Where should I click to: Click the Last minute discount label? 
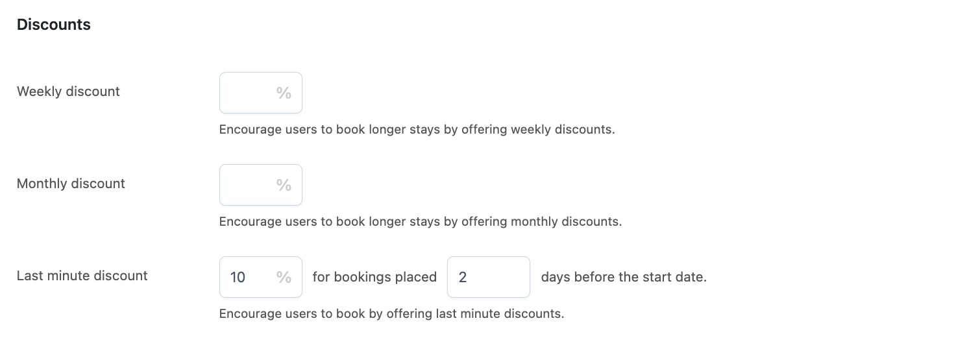click(x=82, y=276)
